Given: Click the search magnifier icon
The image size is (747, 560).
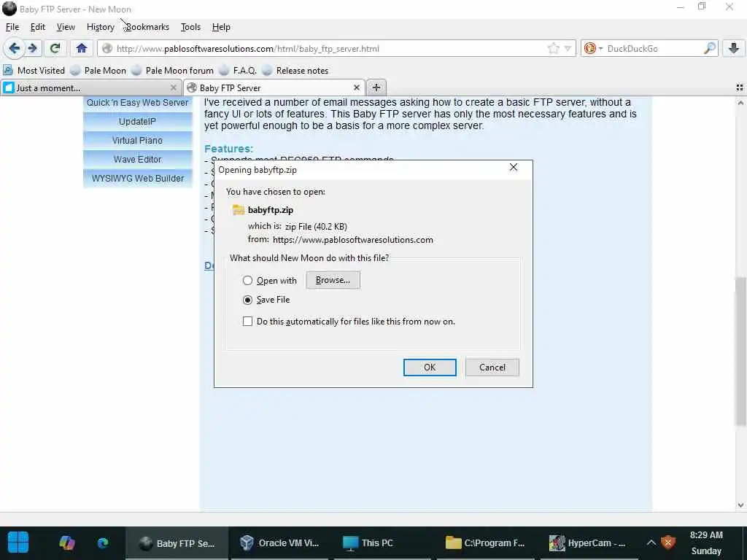Looking at the screenshot, I should pyautogui.click(x=709, y=49).
